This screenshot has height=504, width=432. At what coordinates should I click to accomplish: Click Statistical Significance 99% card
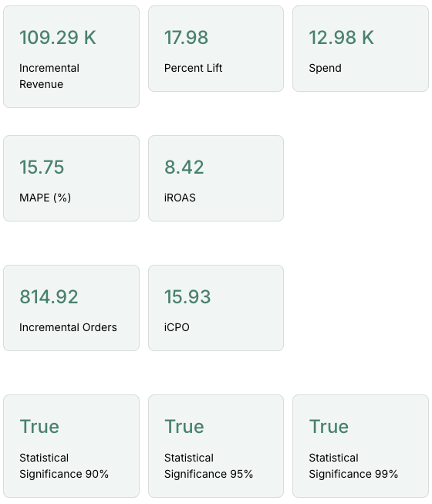[360, 446]
